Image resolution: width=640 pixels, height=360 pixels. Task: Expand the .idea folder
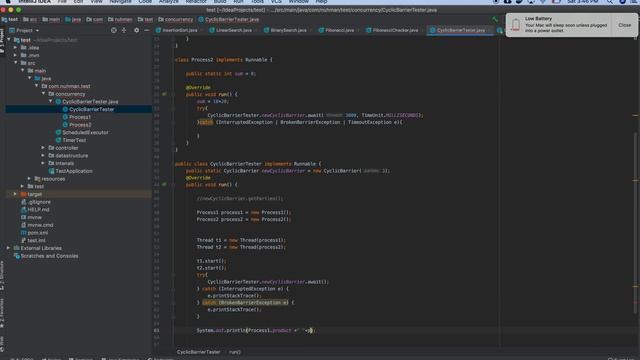(16, 48)
